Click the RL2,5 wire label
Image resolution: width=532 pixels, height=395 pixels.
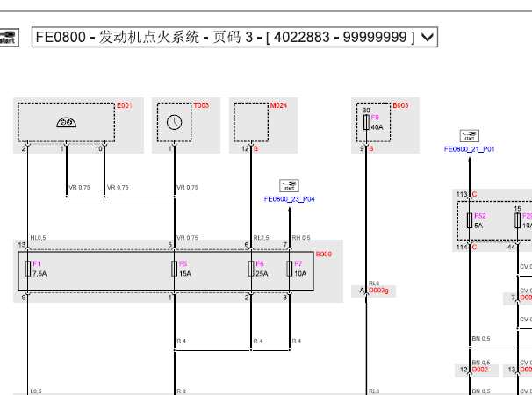261,238
